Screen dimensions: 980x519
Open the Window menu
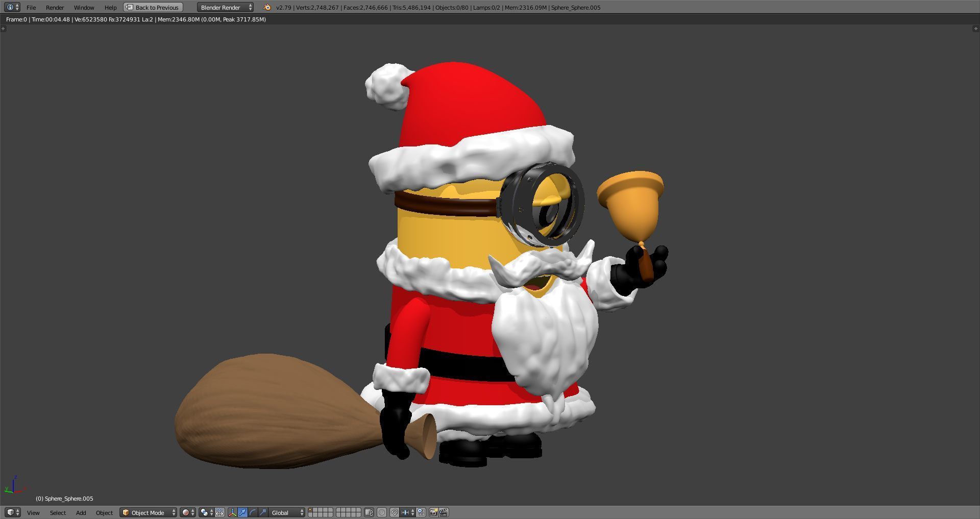coord(84,8)
